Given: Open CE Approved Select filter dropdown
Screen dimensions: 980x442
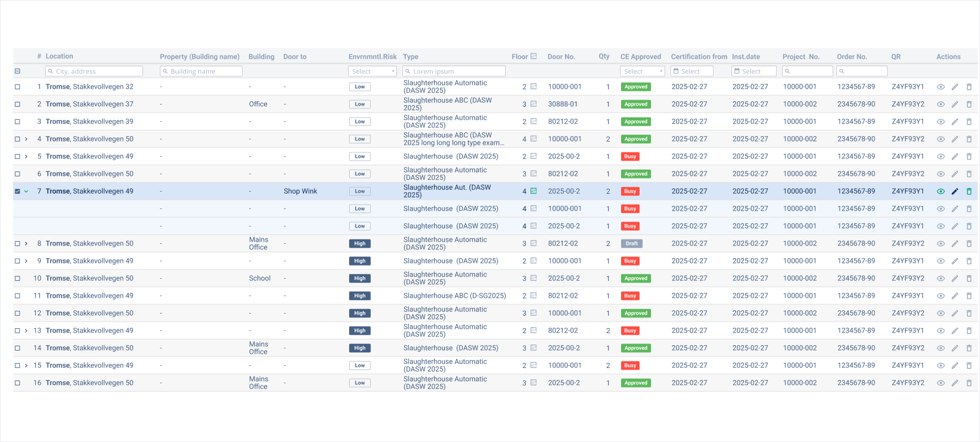Looking at the screenshot, I should click(642, 71).
